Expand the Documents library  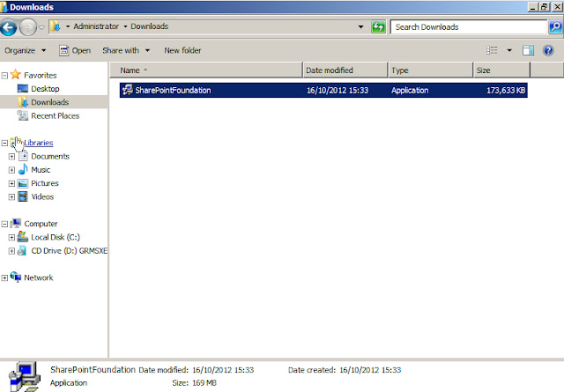11,157
